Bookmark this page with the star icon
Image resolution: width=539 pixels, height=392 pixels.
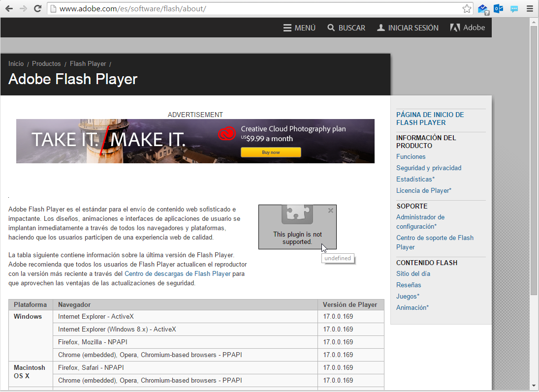(467, 8)
